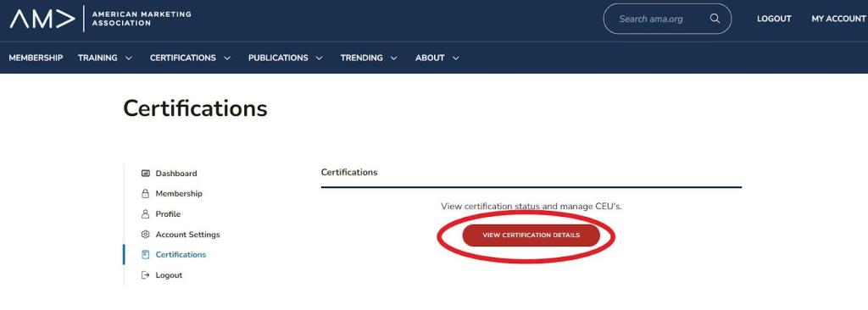Open the About nav menu
Image resolution: width=868 pixels, height=310 pixels.
tap(430, 58)
